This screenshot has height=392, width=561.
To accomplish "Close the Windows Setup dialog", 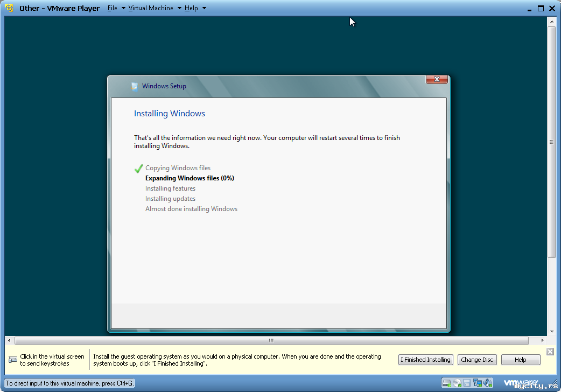I will pos(437,80).
